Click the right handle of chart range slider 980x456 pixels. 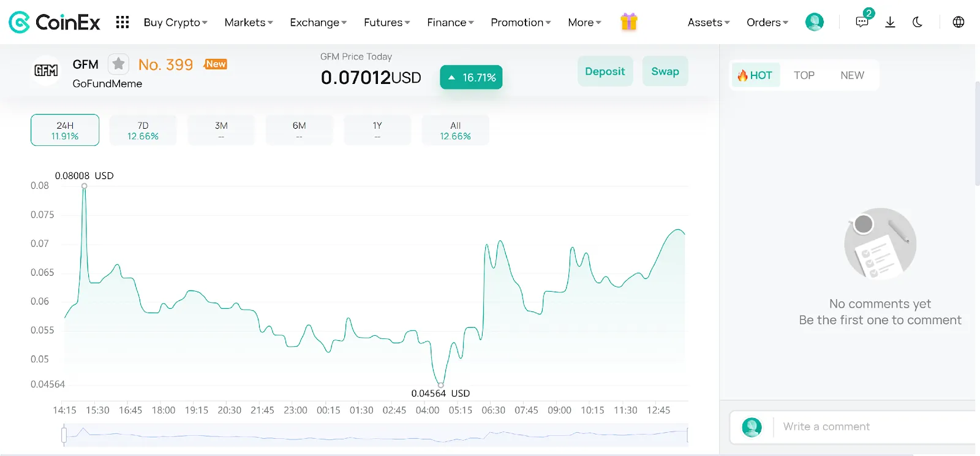pyautogui.click(x=687, y=435)
